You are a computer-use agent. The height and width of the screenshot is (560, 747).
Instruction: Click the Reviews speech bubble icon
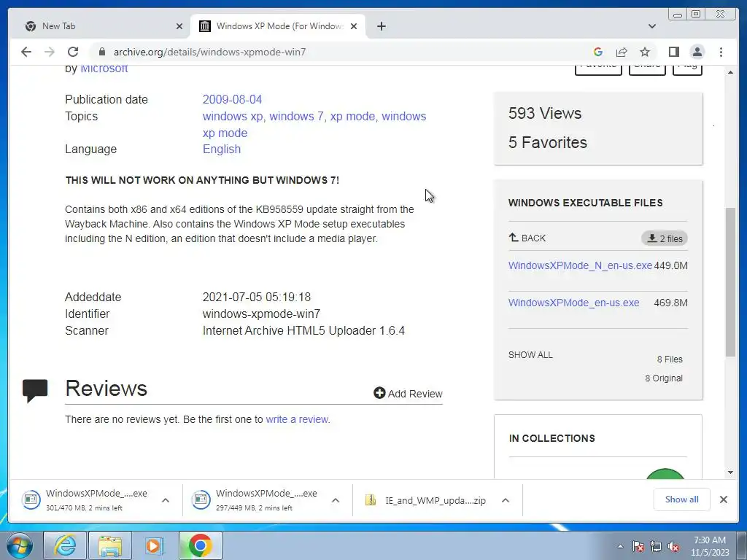pos(35,391)
